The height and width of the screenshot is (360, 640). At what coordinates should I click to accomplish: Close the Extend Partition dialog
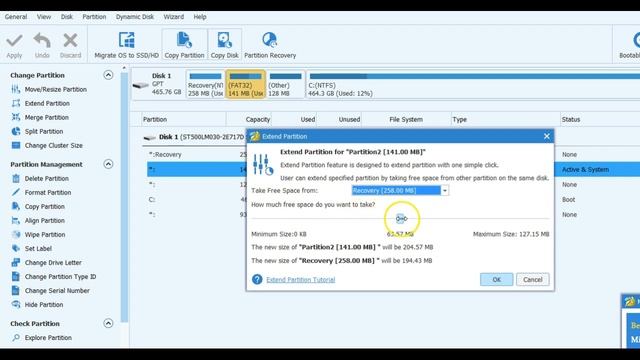(x=547, y=136)
